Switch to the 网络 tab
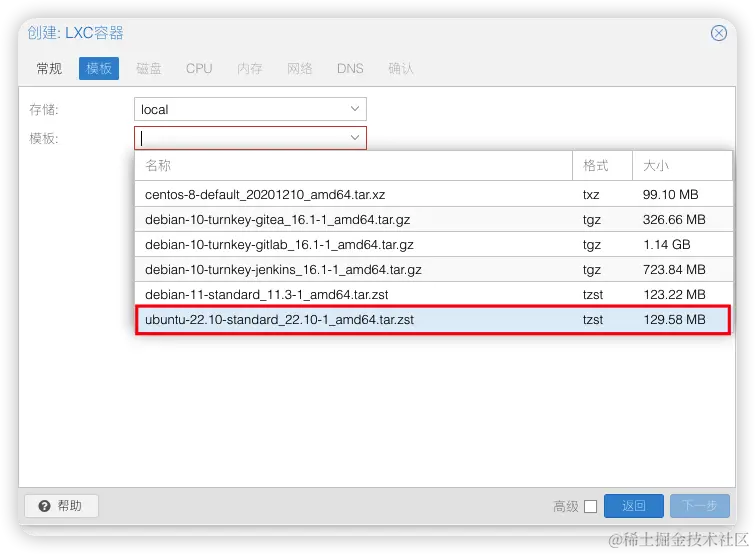The height and width of the screenshot is (554, 755). pyautogui.click(x=299, y=68)
